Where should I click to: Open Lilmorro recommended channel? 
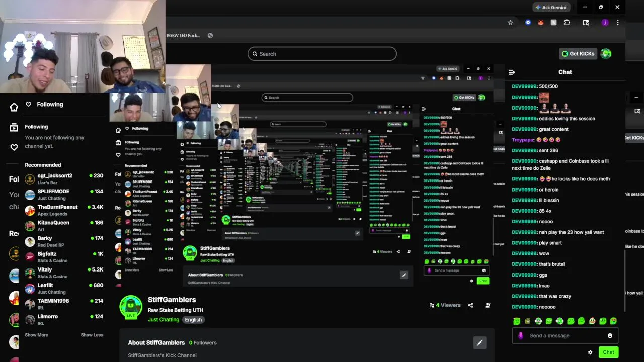(64, 319)
